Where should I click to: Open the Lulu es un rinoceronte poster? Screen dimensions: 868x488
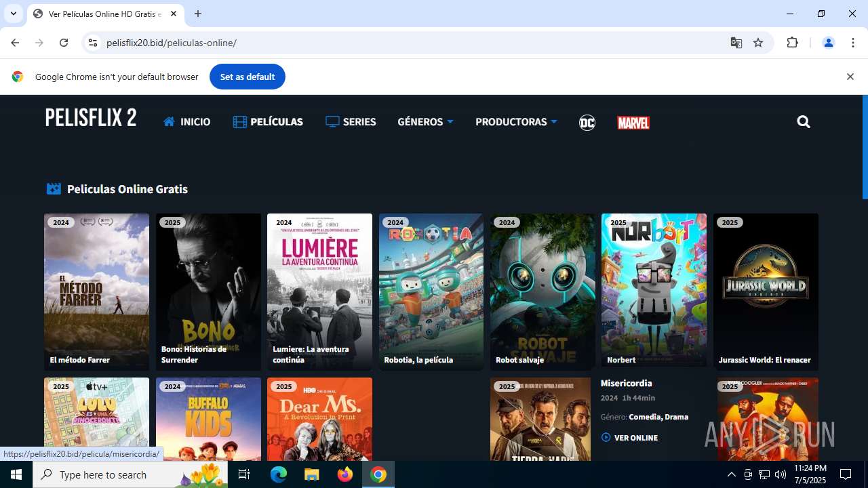pyautogui.click(x=96, y=419)
